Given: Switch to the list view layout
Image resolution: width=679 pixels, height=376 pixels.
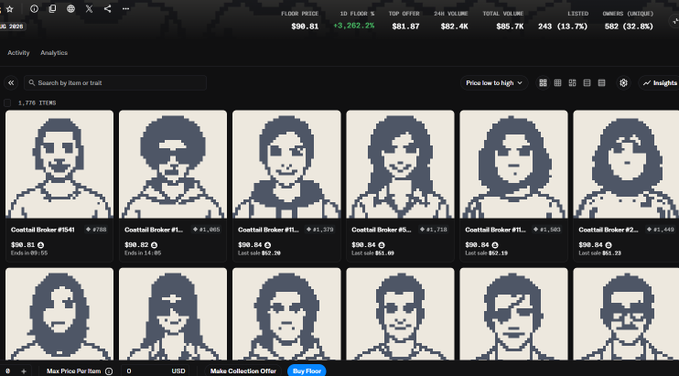Looking at the screenshot, I should [587, 83].
